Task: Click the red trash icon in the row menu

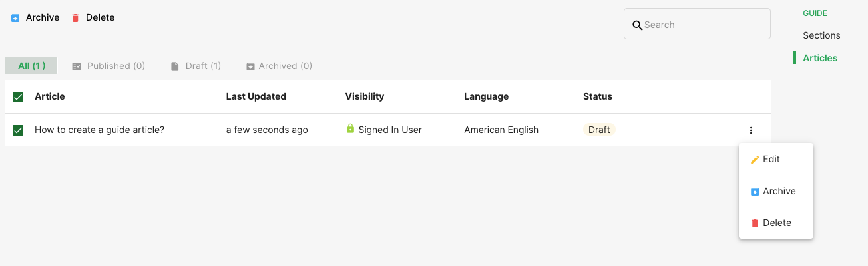Action: (755, 223)
